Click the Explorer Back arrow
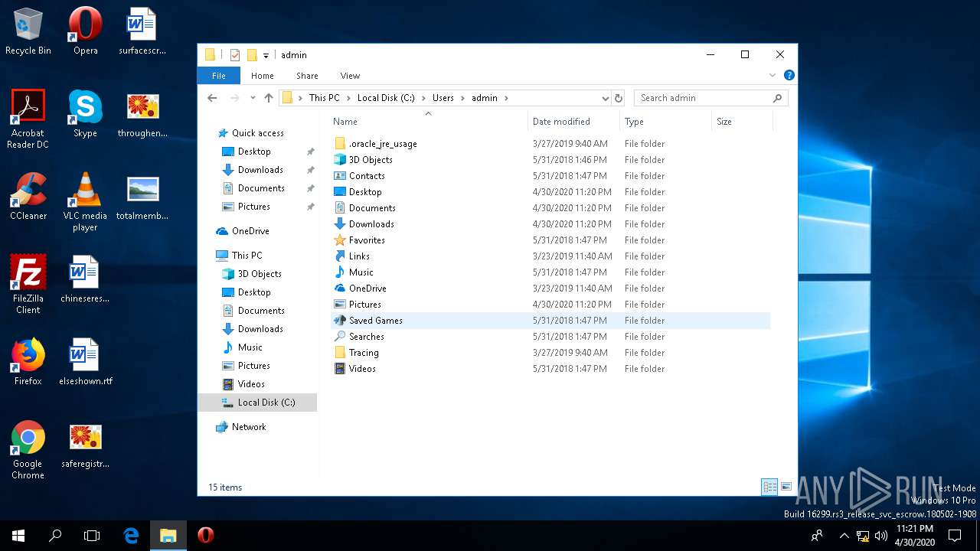Image resolution: width=980 pixels, height=551 pixels. click(213, 98)
